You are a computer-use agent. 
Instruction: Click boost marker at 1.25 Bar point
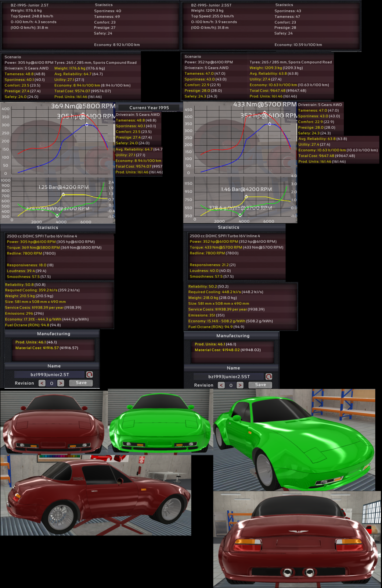coord(63,195)
